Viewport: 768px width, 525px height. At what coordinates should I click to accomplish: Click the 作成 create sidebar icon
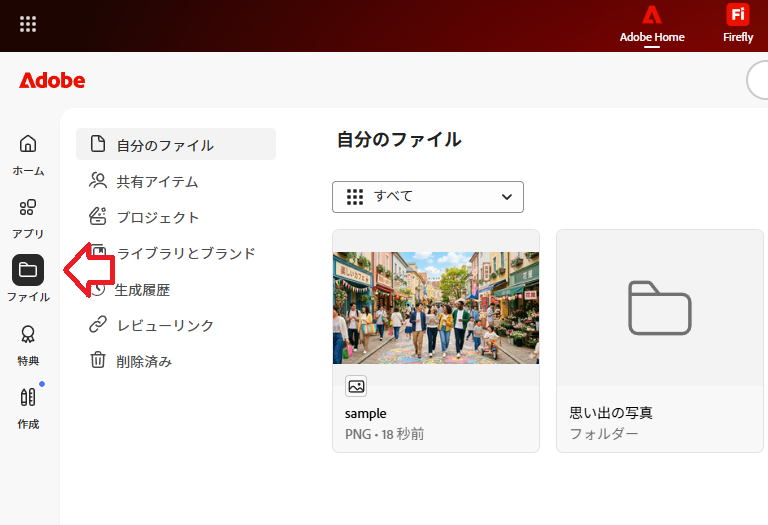pos(28,398)
